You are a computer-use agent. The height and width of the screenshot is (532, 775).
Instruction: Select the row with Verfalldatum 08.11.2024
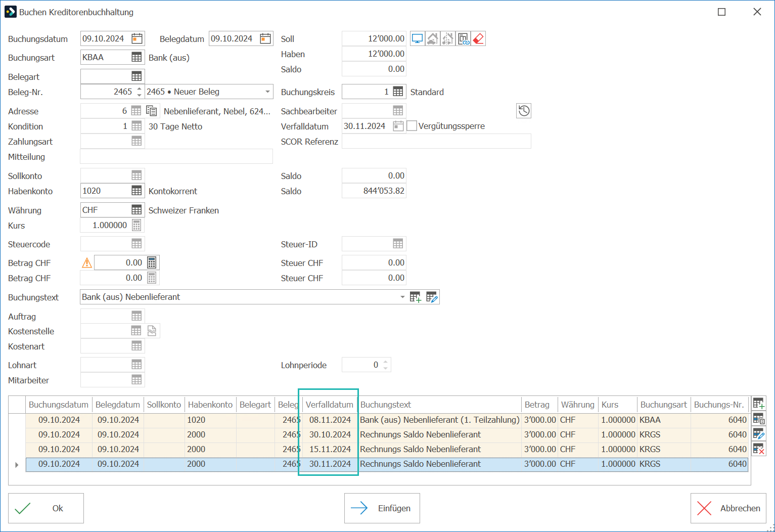[388, 420]
